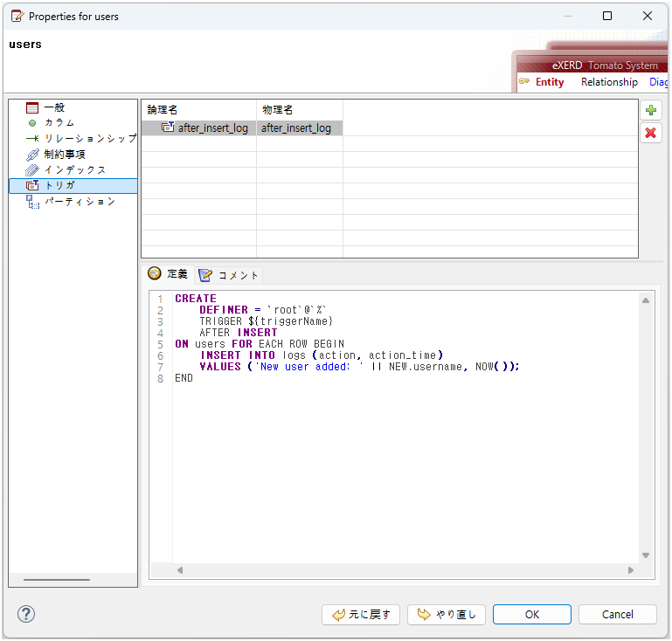The image size is (672, 641).
Task: Select after_insert_log in 論理名 column
Action: click(213, 128)
